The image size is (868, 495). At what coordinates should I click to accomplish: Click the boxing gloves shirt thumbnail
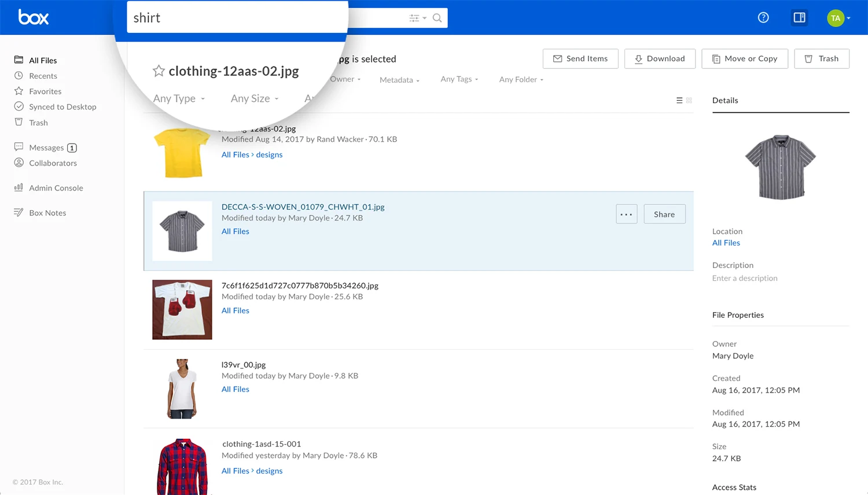point(182,310)
